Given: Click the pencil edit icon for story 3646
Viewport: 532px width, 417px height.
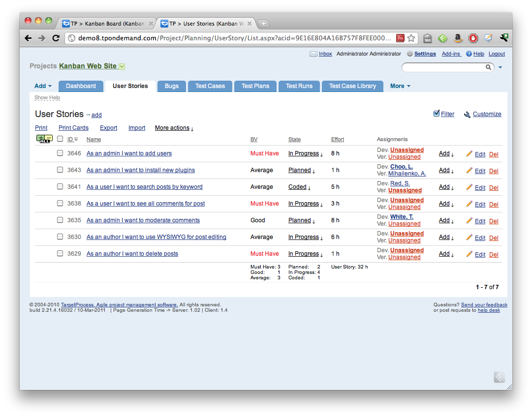Looking at the screenshot, I should (469, 153).
